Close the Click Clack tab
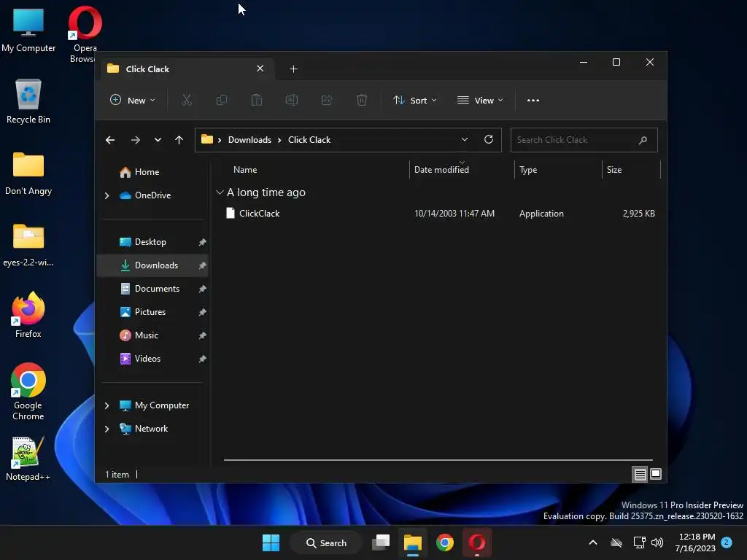Viewport: 747px width, 560px height. pos(260,69)
